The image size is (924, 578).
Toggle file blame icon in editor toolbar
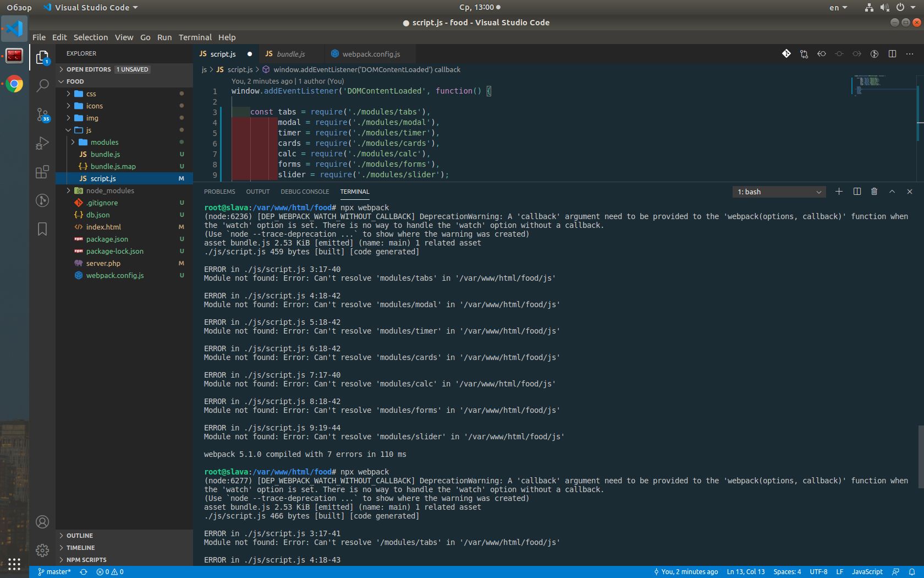click(x=875, y=53)
